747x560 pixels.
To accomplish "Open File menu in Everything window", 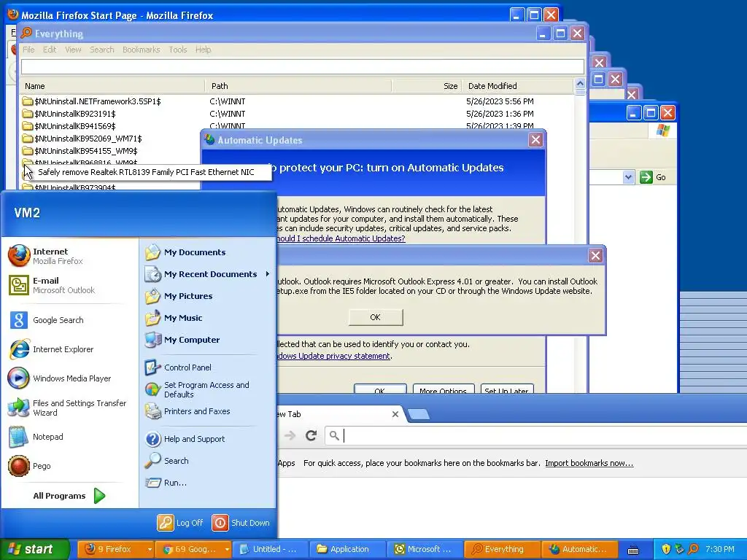I will click(x=28, y=50).
